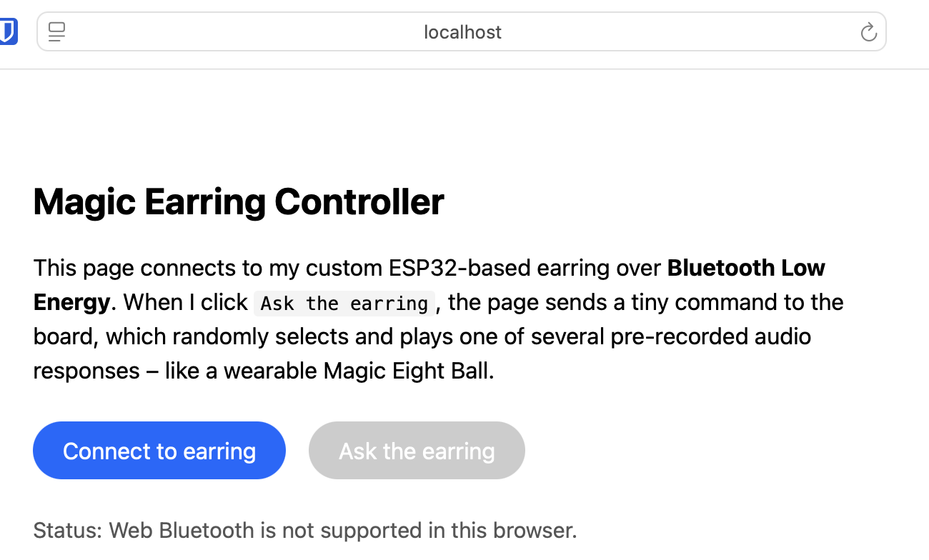929x560 pixels.
Task: Reload the page with the refresh icon
Action: pyautogui.click(x=868, y=32)
